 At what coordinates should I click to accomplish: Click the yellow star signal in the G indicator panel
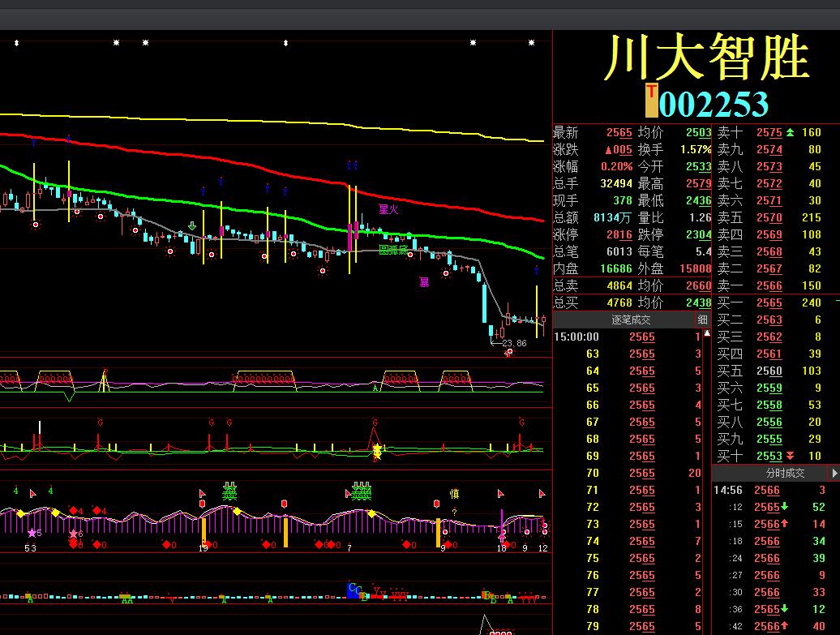pos(377,450)
